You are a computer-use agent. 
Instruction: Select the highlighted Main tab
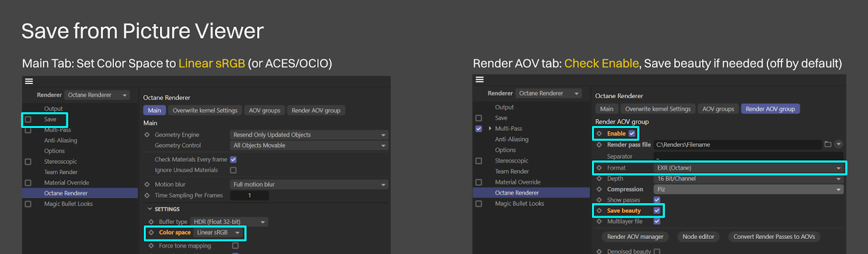click(155, 110)
